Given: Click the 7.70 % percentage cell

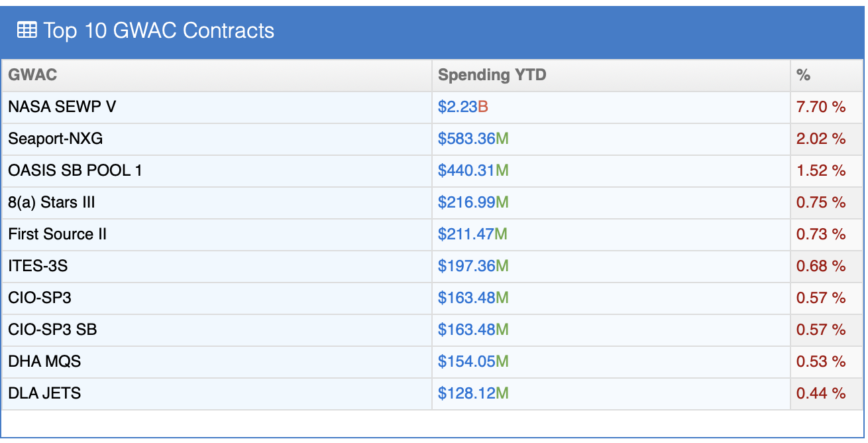Looking at the screenshot, I should (x=821, y=107).
